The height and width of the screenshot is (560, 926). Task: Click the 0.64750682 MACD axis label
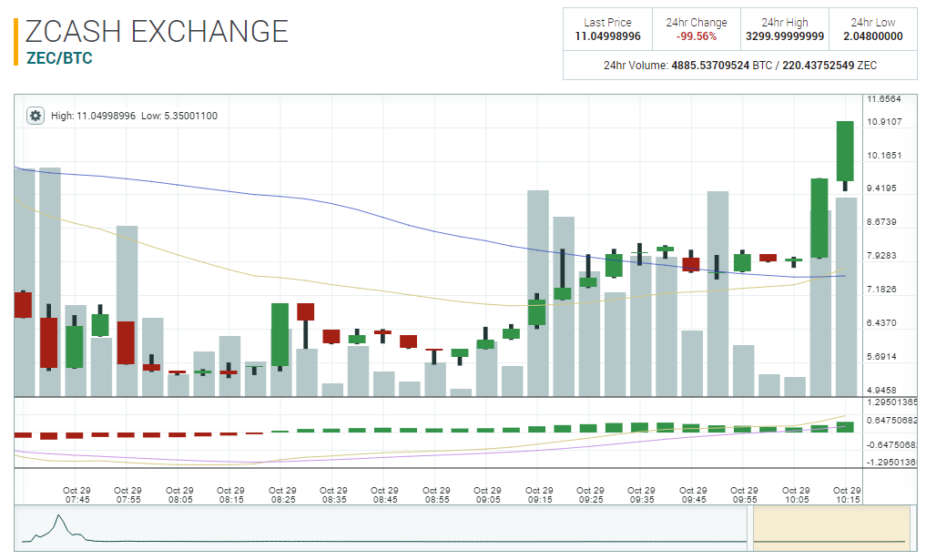(891, 420)
